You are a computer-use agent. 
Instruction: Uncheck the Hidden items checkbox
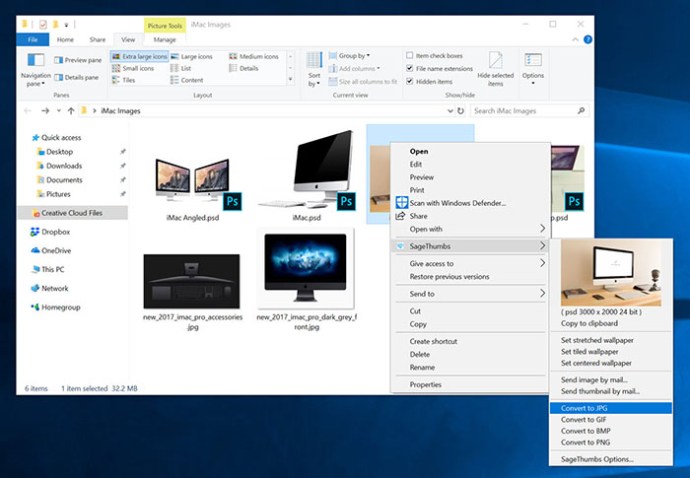click(410, 81)
